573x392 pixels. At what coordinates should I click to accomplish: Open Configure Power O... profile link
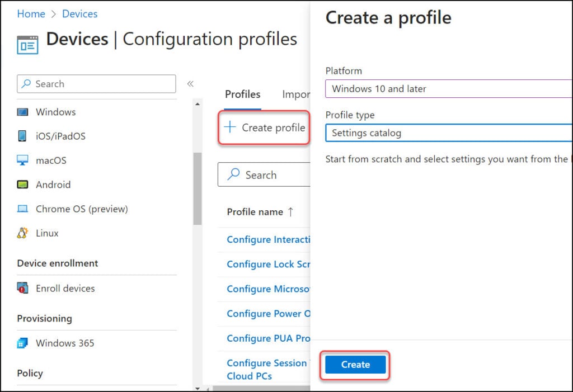click(268, 314)
